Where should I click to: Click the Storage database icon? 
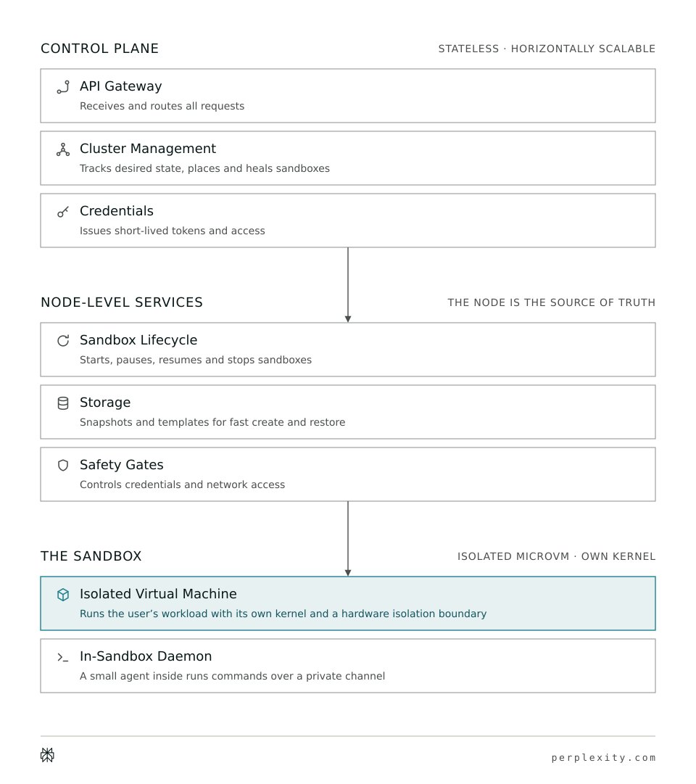click(63, 403)
